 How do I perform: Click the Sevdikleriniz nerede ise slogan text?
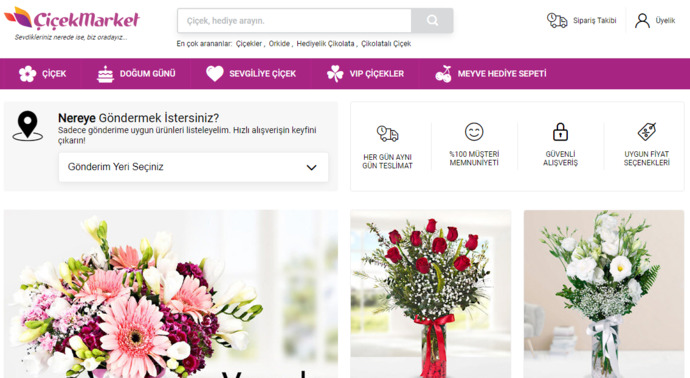tap(71, 37)
